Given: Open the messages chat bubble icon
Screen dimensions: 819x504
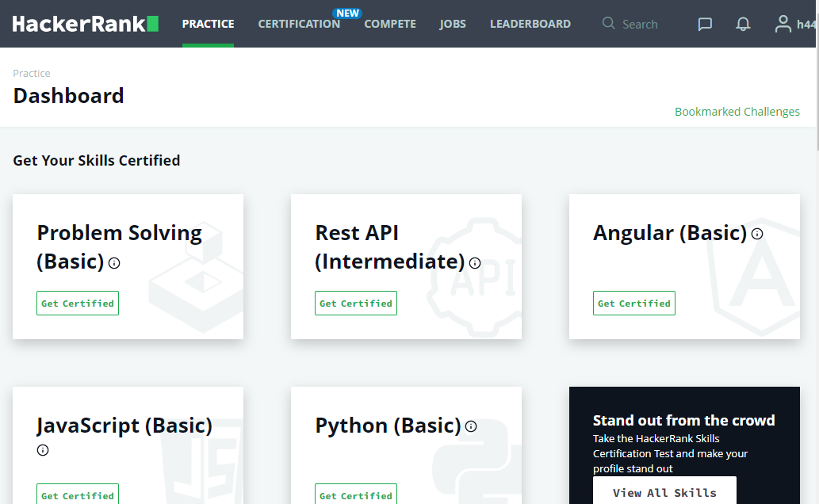Looking at the screenshot, I should pos(704,24).
